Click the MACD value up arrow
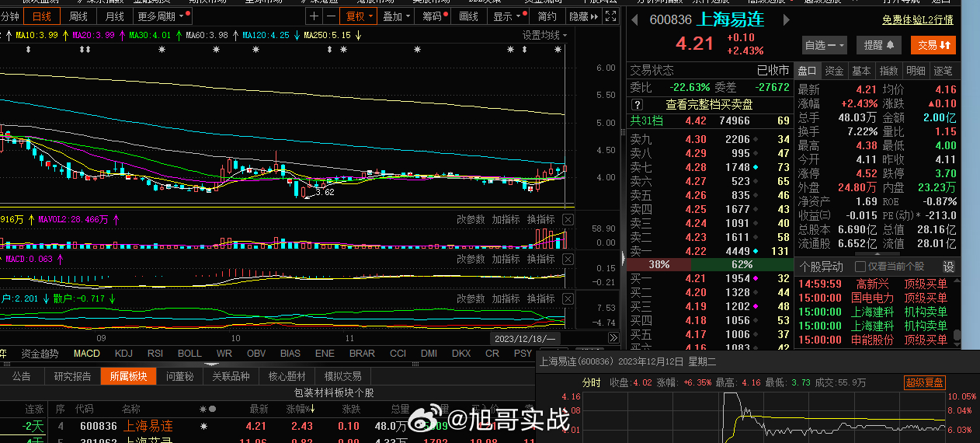The width and height of the screenshot is (980, 443). [x=60, y=259]
